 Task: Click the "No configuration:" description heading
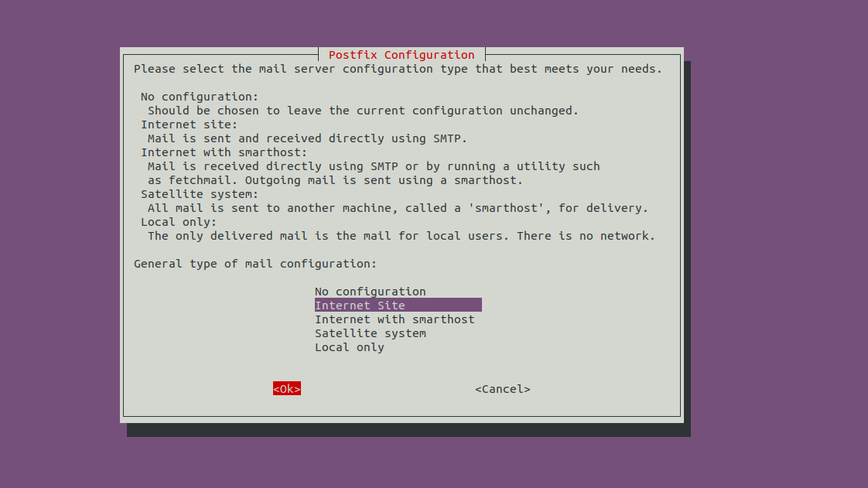[200, 97]
